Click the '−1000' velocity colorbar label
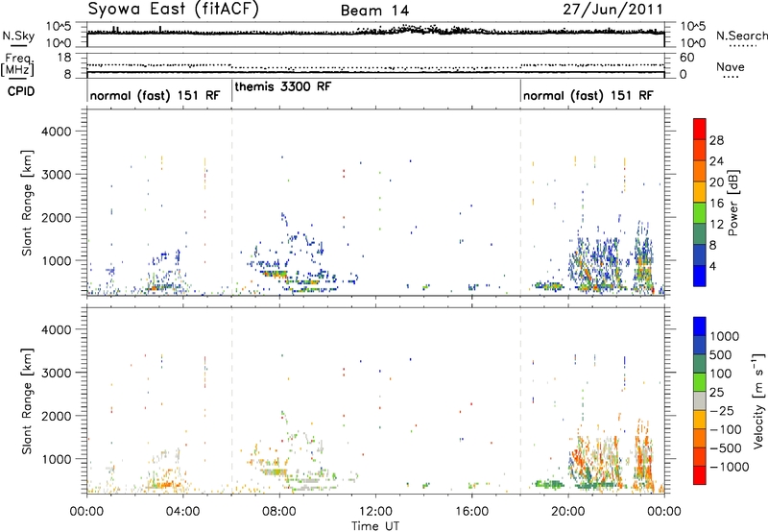The width and height of the screenshot is (768, 532). coord(729,467)
